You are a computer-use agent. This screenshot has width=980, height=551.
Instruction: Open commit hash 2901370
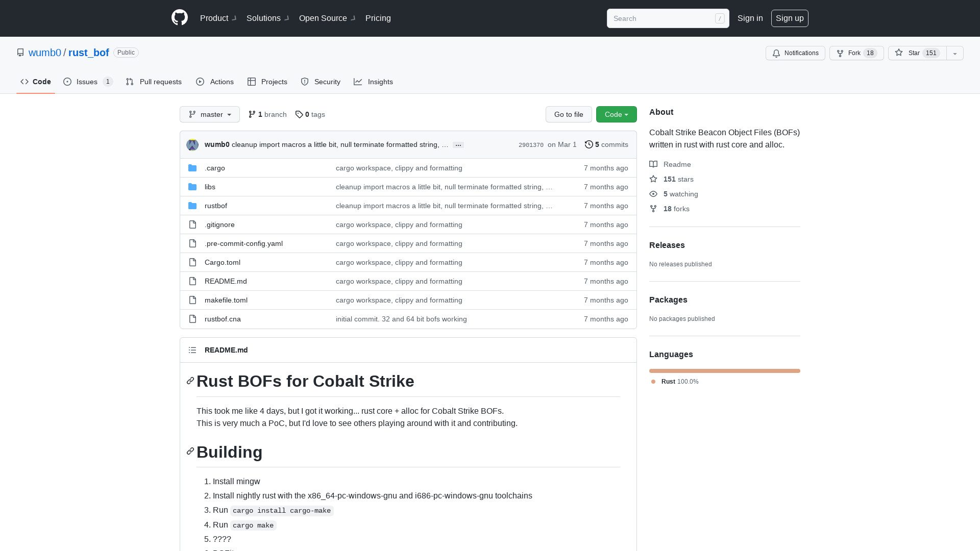pyautogui.click(x=531, y=145)
